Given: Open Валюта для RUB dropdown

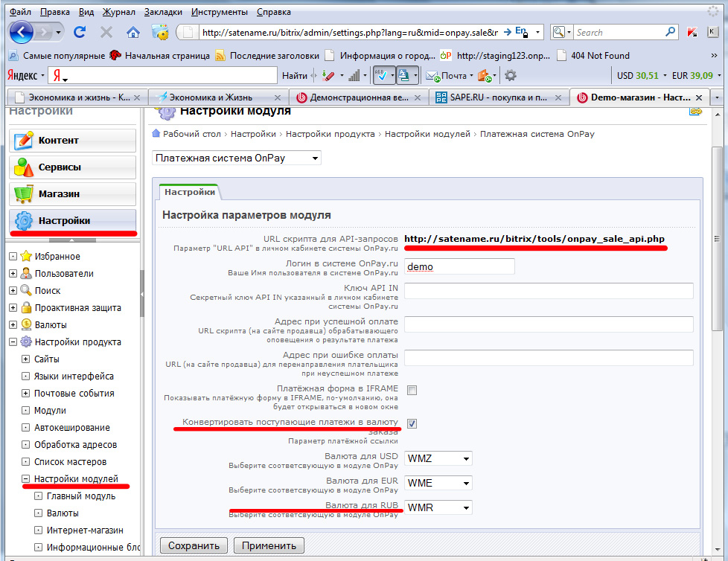Looking at the screenshot, I should [x=438, y=507].
